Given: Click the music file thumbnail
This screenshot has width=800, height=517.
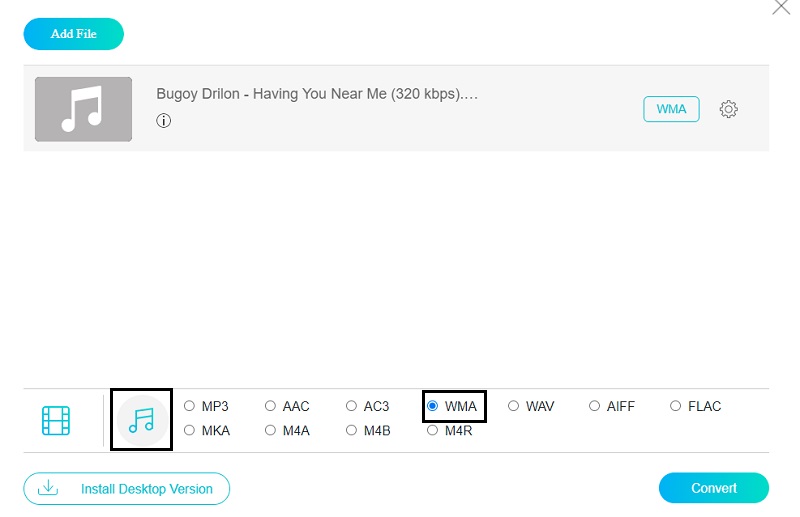Looking at the screenshot, I should pos(83,109).
